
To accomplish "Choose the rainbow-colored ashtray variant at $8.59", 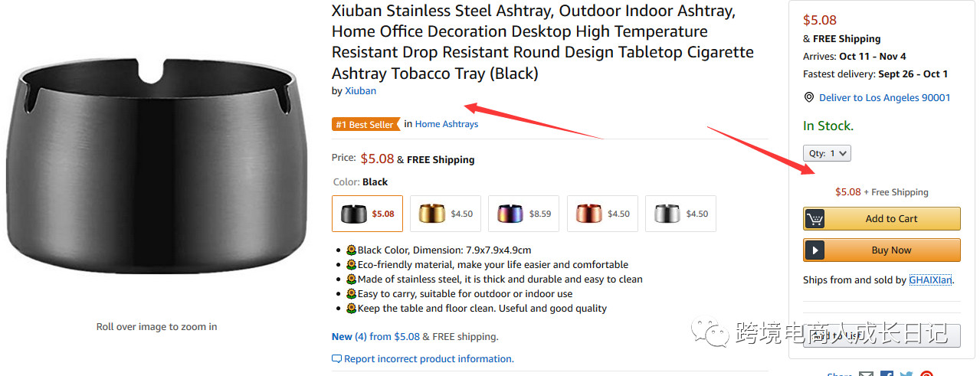I will click(x=523, y=214).
